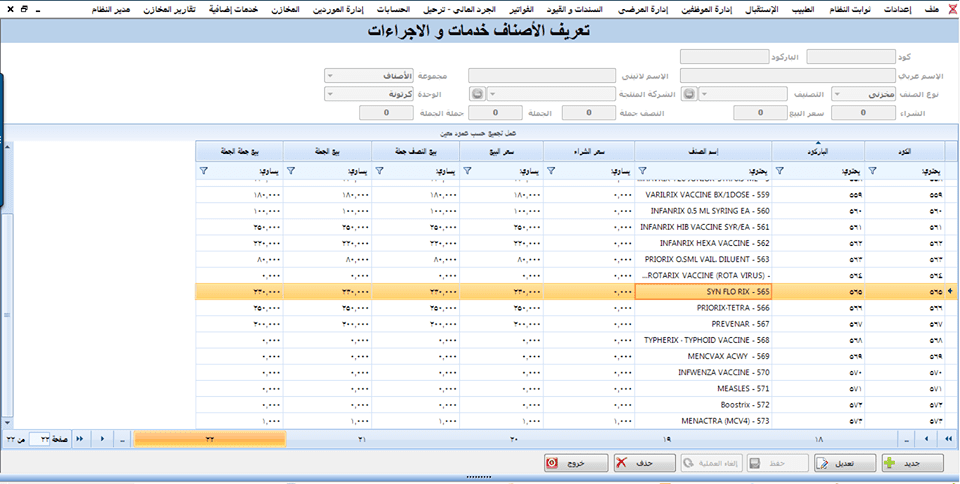Click the small button beside the الشركة المنتجة field

tap(477, 94)
